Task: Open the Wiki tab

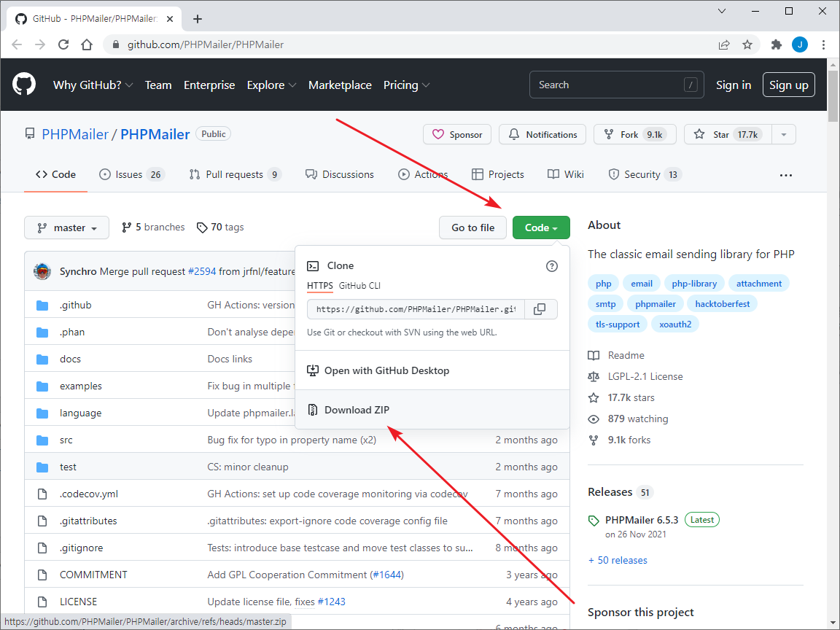Action: coord(566,175)
